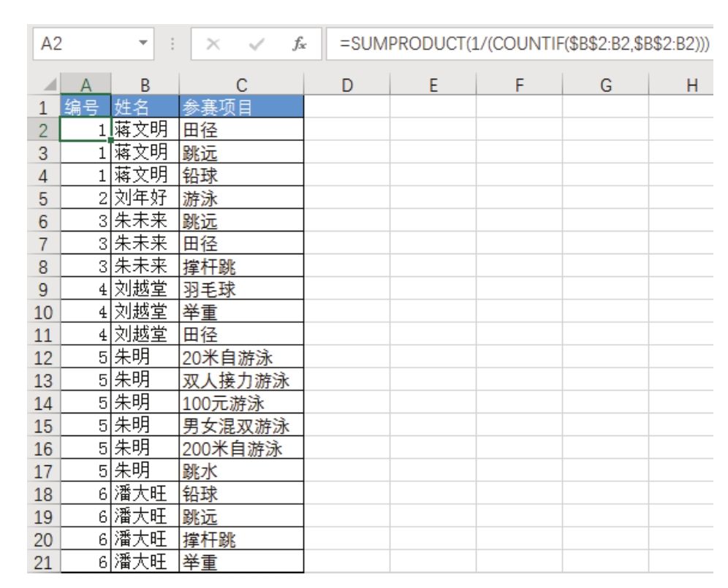Image resolution: width=728 pixels, height=588 pixels.
Task: Click the 编号 header cell
Action: [x=86, y=109]
